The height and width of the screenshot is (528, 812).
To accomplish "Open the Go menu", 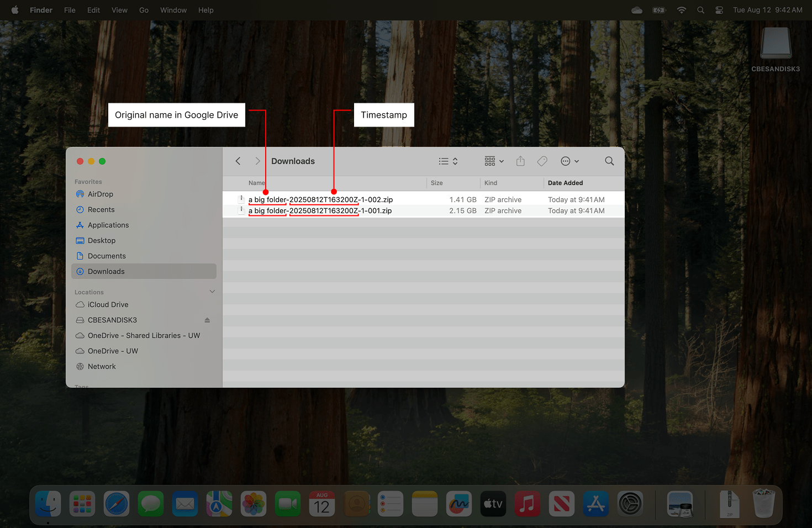I will coord(144,9).
